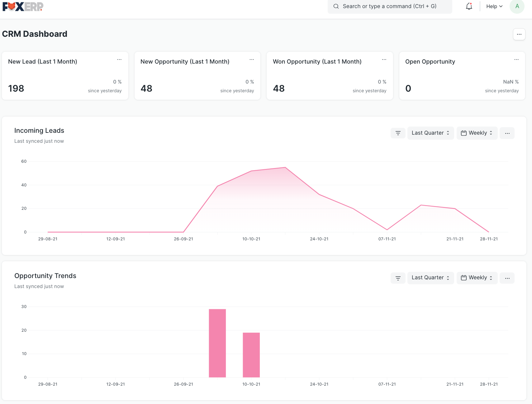Change Opportunity Trends Weekly interval

[x=477, y=278]
